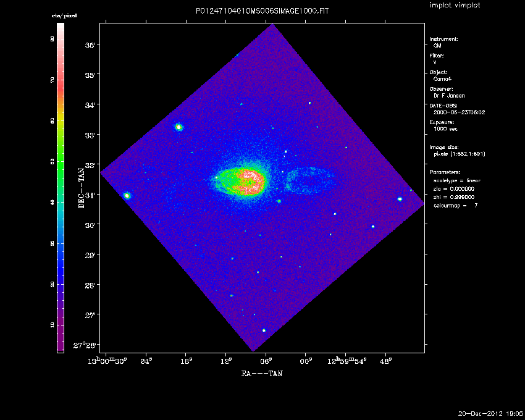Click the bright star near the right corner
This screenshot has height=420, width=525.
tap(400, 199)
